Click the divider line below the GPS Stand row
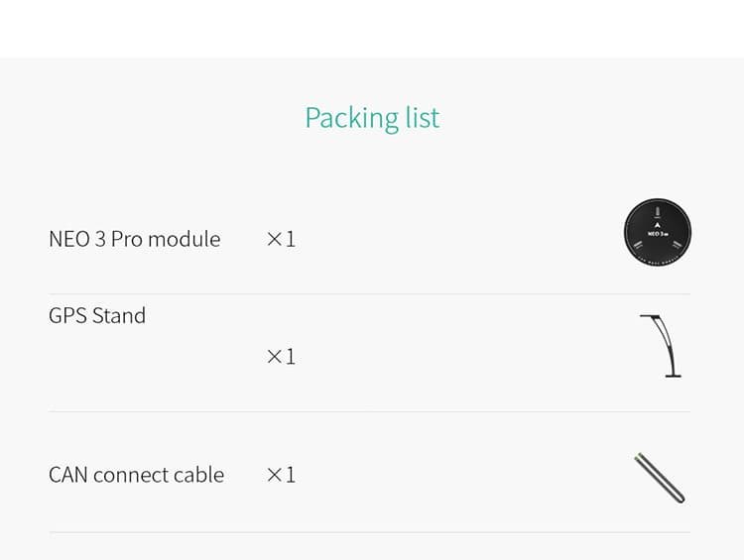Viewport: 744px width, 560px height. coord(369,411)
